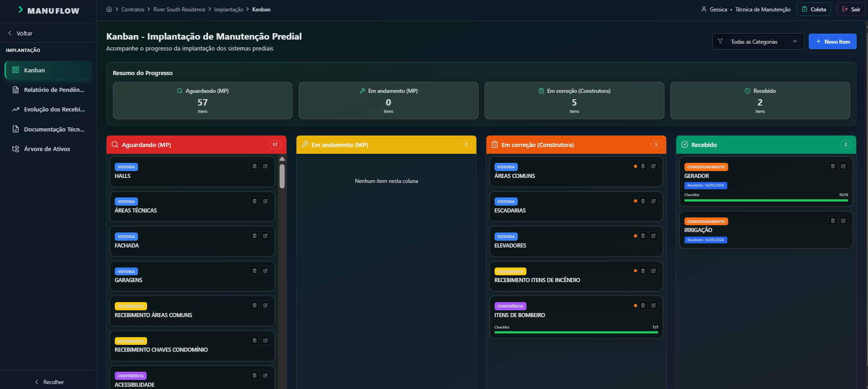Edit the ÁREAS COMUNS vistoria card
The height and width of the screenshot is (389, 868).
pos(654,166)
